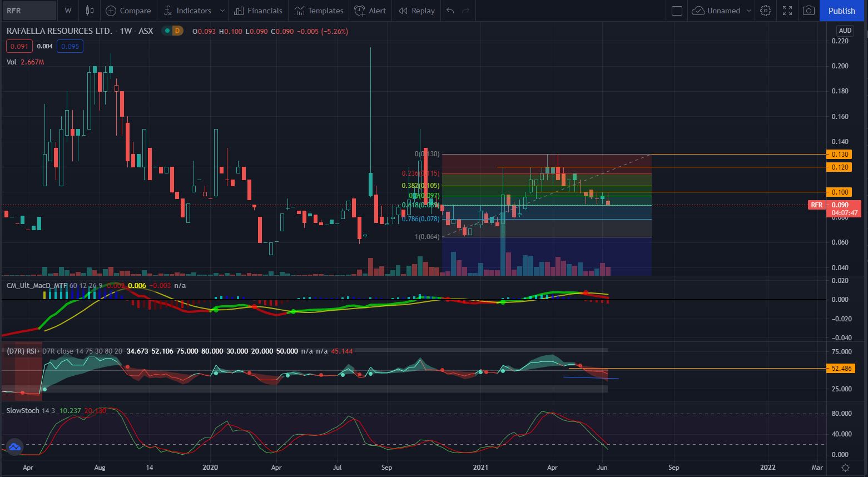Change the W weekly interval
The width and height of the screenshot is (868, 477).
coord(68,11)
